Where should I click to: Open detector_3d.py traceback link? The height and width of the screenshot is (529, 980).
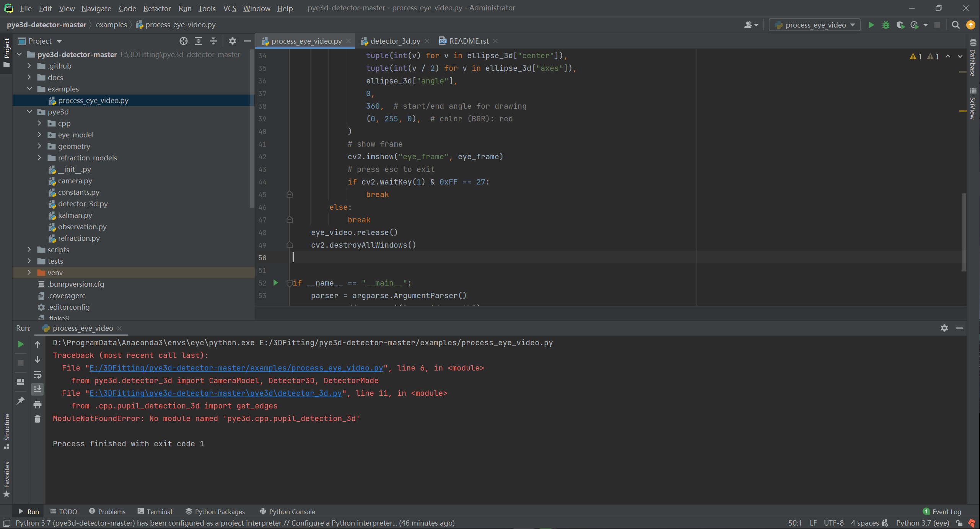pyautogui.click(x=215, y=393)
